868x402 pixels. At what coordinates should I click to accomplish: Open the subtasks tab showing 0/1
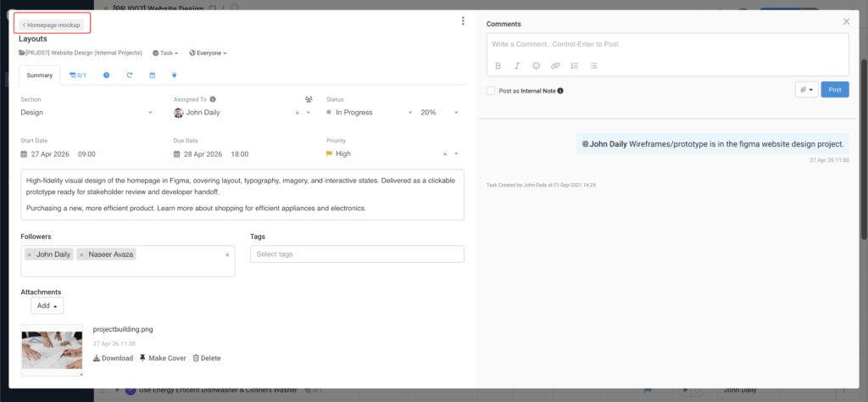[x=78, y=75]
